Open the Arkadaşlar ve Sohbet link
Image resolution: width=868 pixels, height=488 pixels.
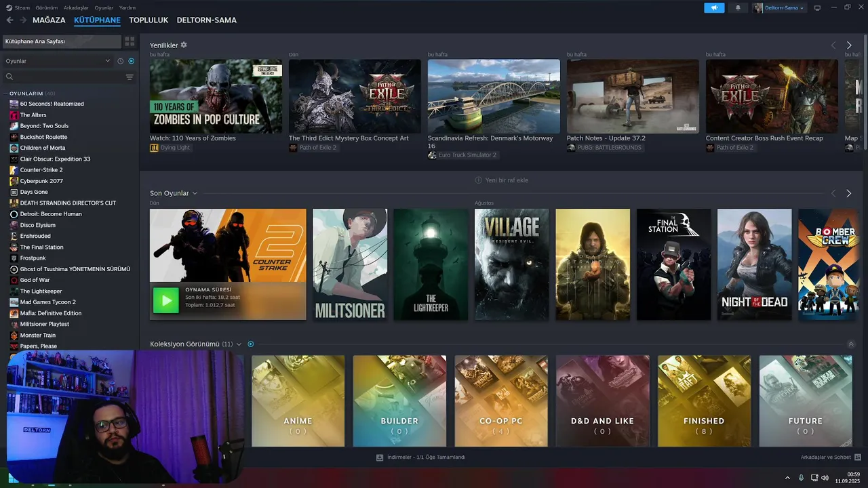(826, 457)
